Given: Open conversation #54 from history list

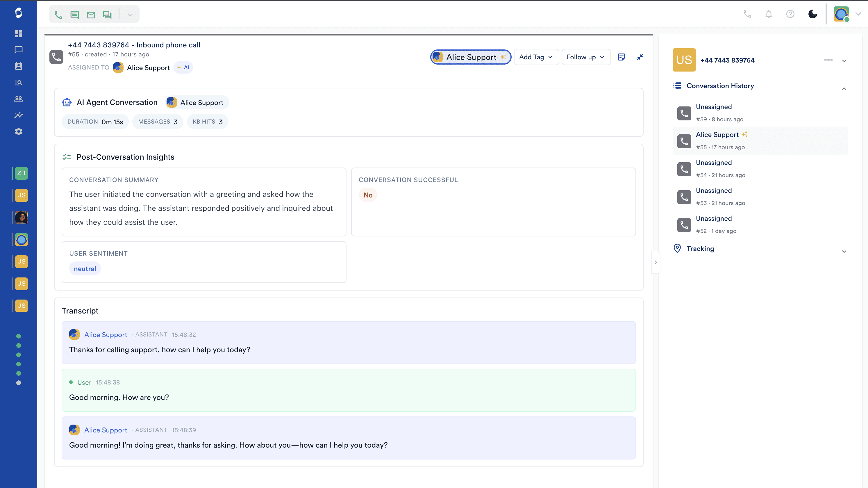Looking at the screenshot, I should [x=760, y=169].
